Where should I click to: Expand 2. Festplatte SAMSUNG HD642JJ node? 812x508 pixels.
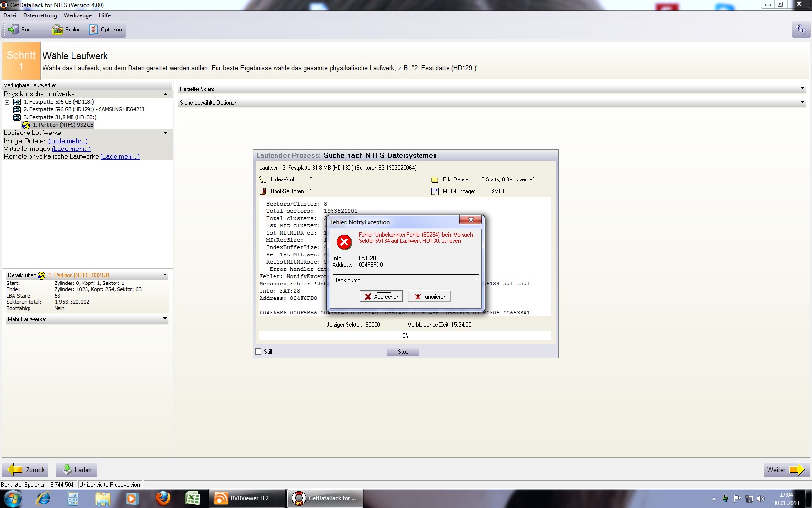[7, 110]
